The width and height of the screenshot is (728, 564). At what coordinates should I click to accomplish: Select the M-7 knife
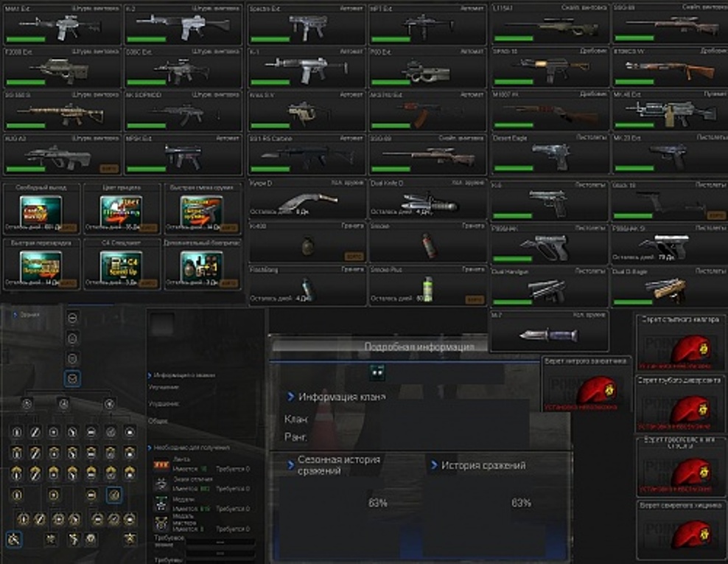coord(550,331)
